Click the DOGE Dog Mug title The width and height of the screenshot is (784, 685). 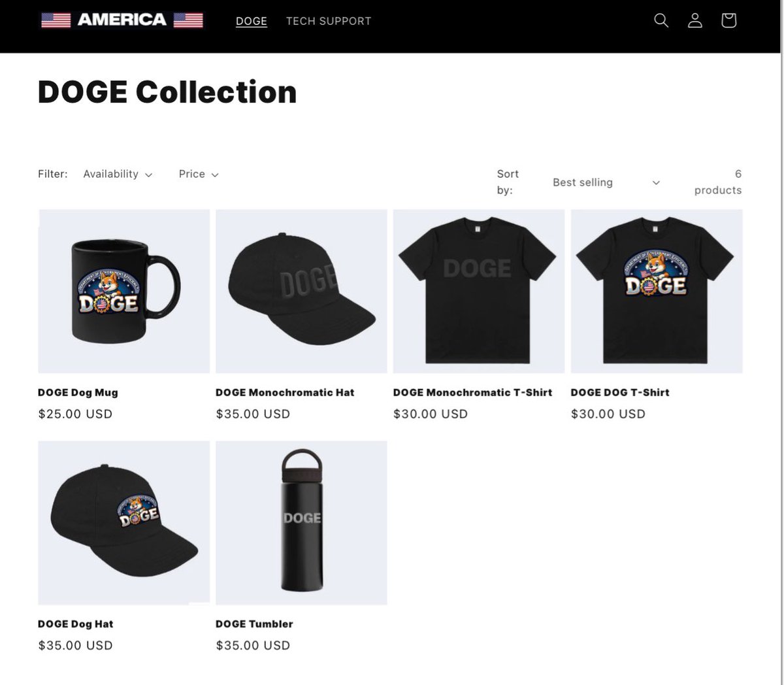click(78, 393)
